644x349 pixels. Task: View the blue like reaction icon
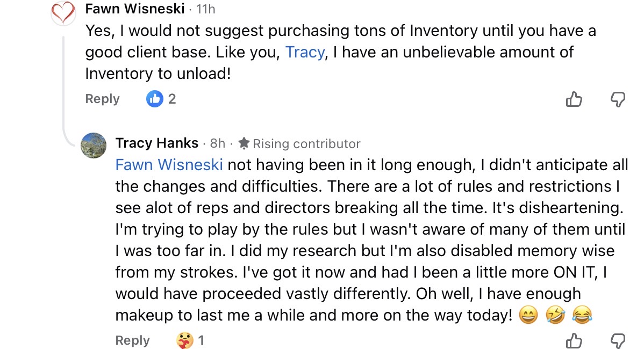pyautogui.click(x=155, y=99)
